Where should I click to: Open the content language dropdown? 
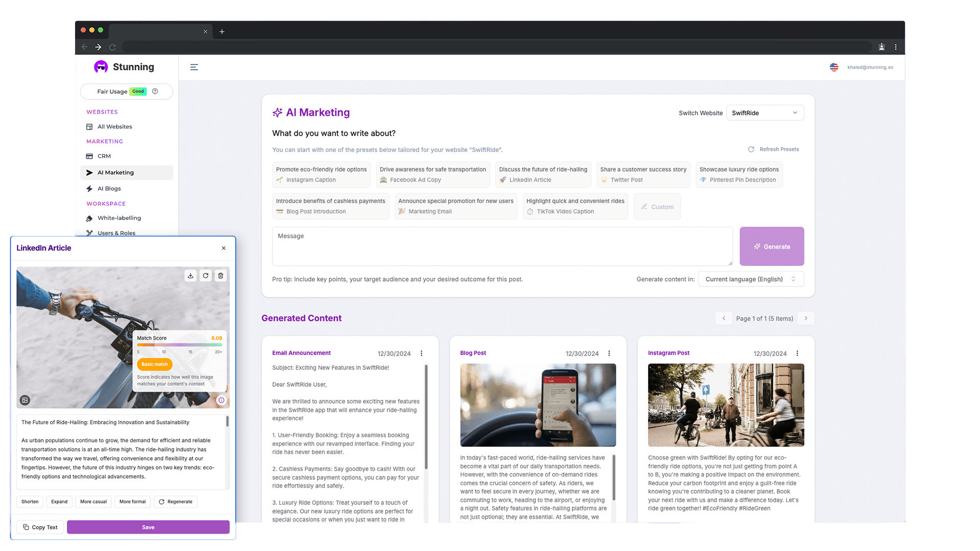click(x=751, y=279)
